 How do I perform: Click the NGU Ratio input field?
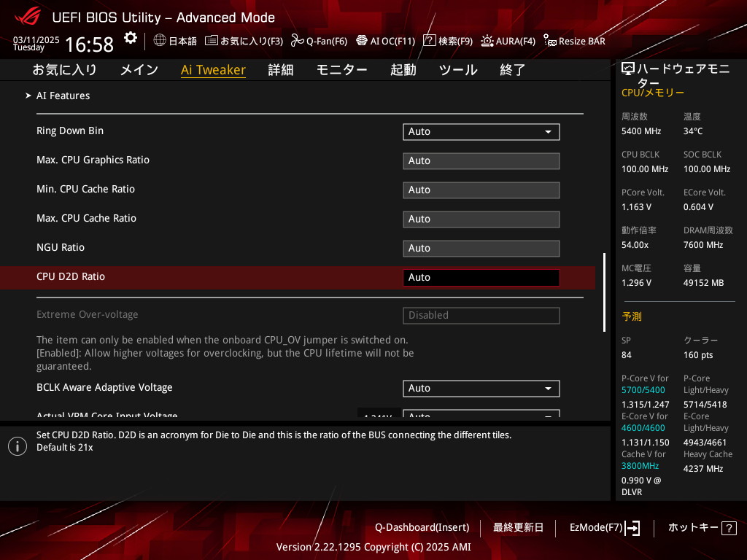click(x=481, y=248)
